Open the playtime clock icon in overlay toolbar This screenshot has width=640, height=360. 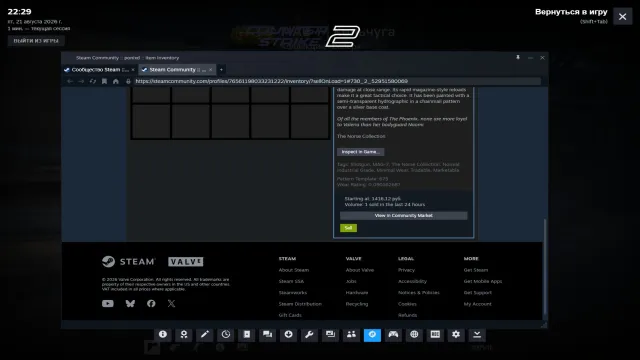coord(226,335)
